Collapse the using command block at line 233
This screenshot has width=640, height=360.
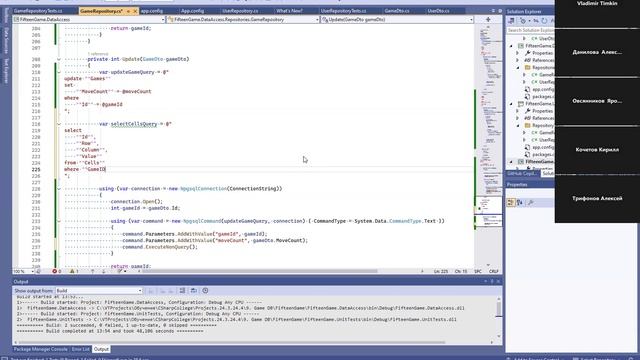click(x=59, y=221)
